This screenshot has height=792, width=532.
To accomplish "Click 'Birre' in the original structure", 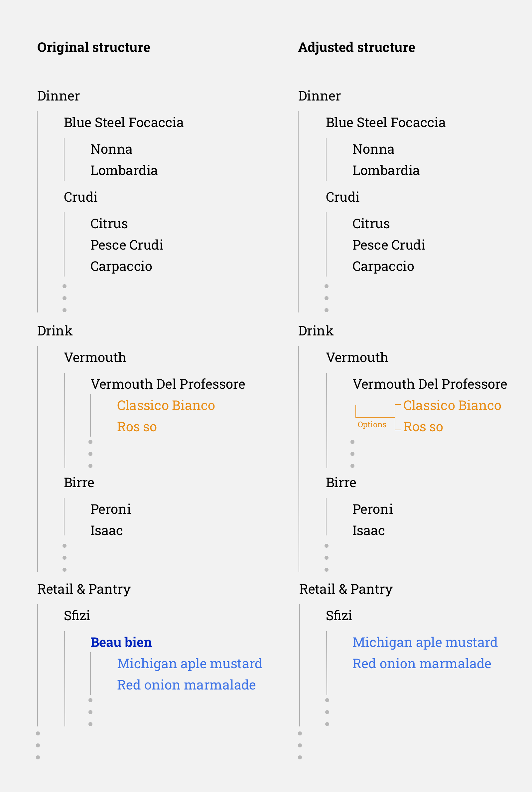I will [x=79, y=483].
